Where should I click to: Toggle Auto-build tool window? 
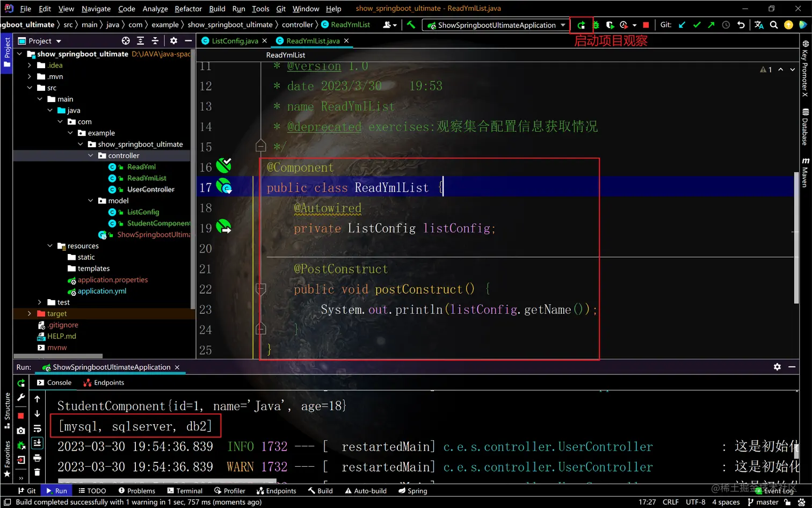366,491
